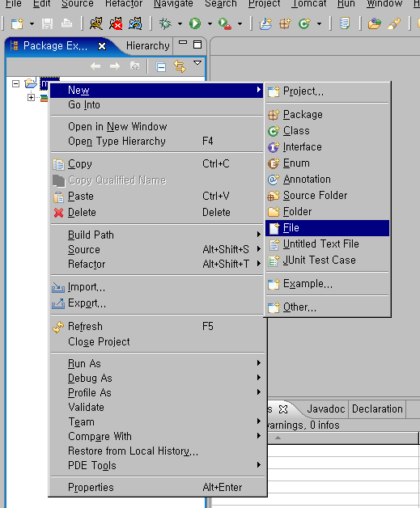Open the Package Explorer view menu triangle
420x508 pixels.
[x=197, y=63]
